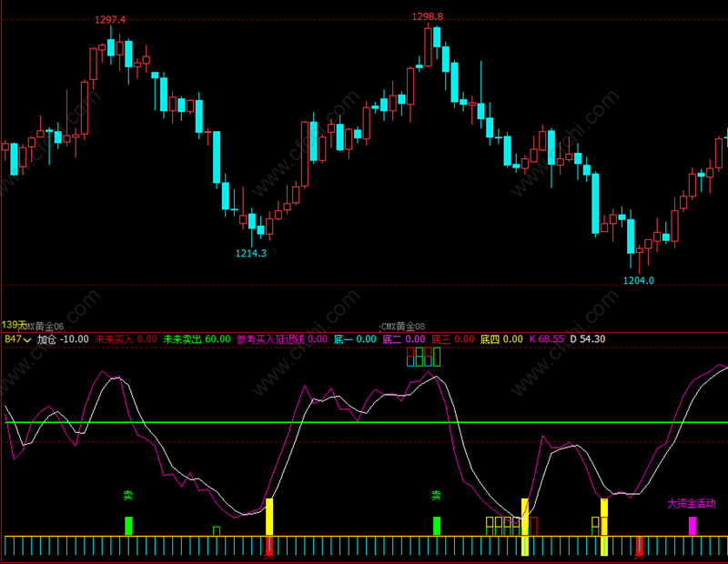The height and width of the screenshot is (564, 728).
Task: Click the 1298.8 high price label
Action: click(428, 16)
